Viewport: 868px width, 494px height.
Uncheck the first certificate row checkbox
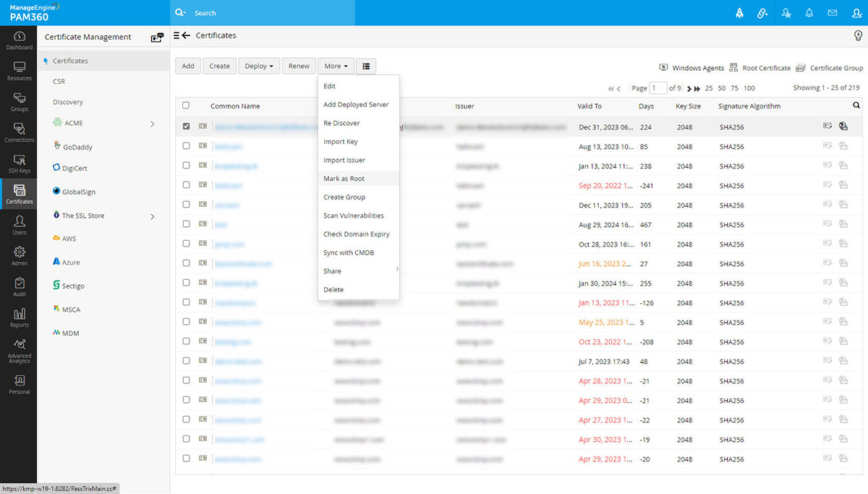coord(187,127)
